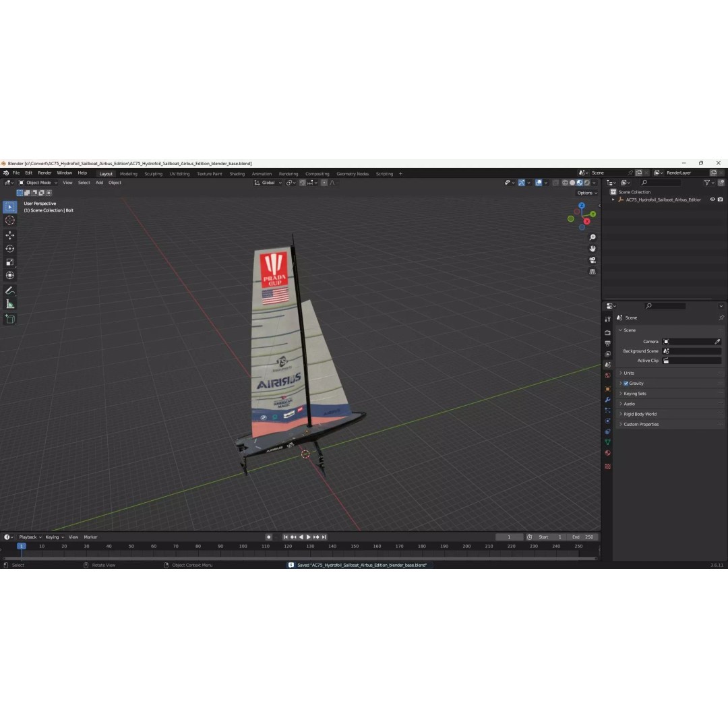This screenshot has height=728, width=728.
Task: Enable rendered viewport shading
Action: [587, 183]
